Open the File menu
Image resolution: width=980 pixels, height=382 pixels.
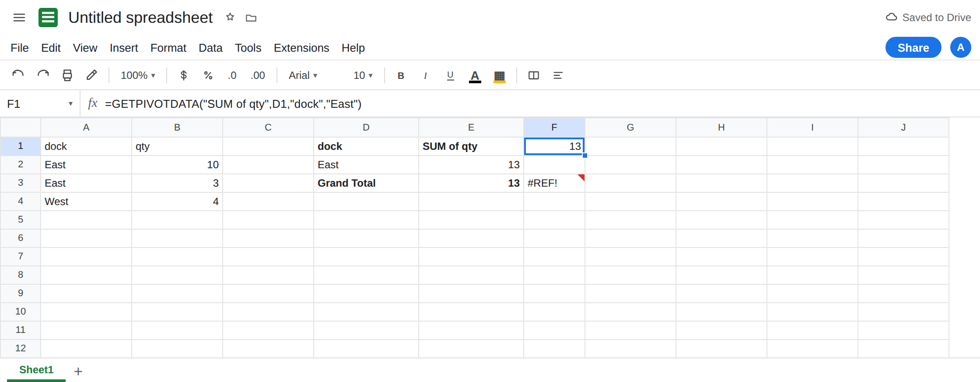pyautogui.click(x=20, y=48)
